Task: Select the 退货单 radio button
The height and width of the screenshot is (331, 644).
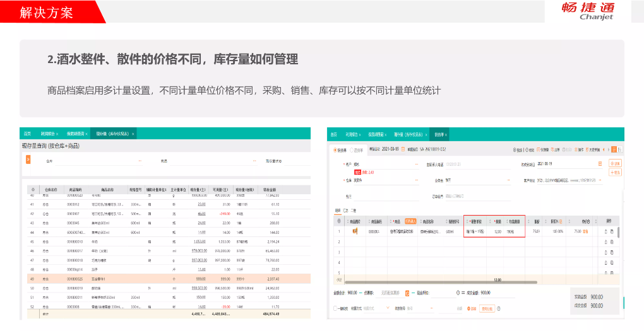Action: [352, 150]
